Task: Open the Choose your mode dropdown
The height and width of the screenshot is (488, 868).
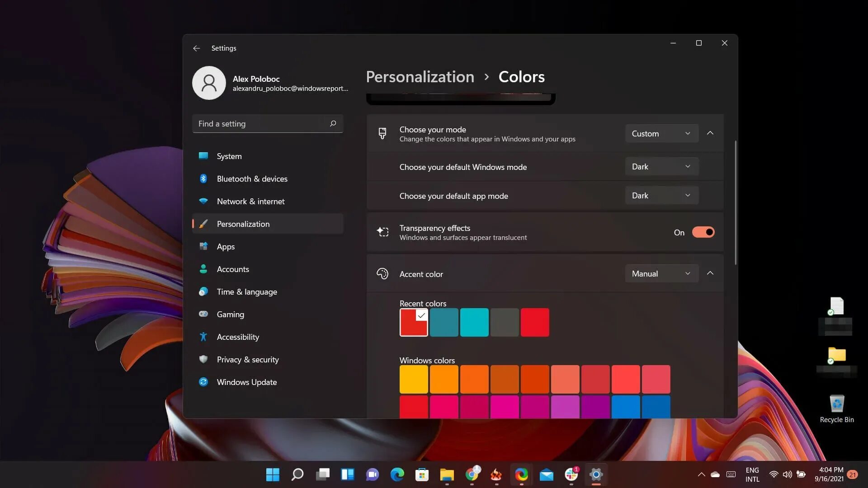Action: click(x=661, y=133)
